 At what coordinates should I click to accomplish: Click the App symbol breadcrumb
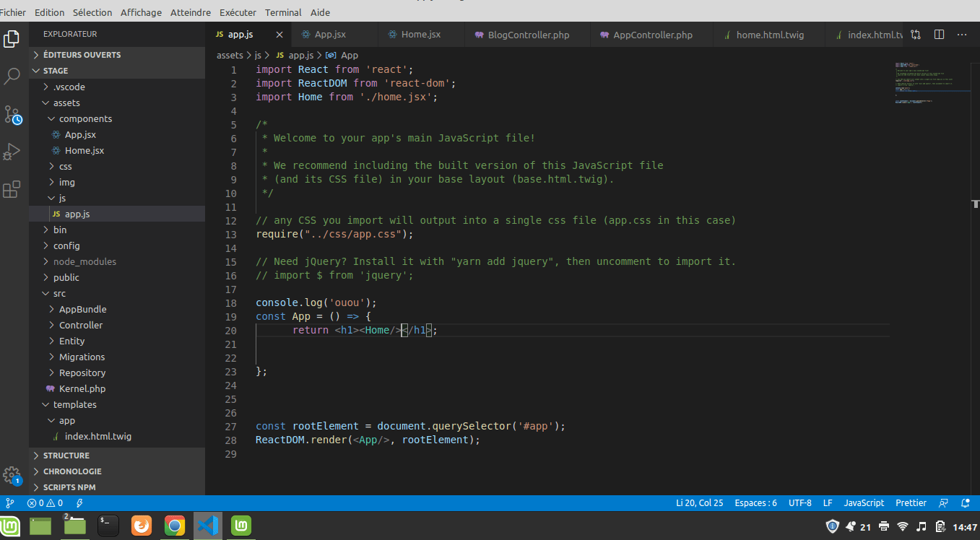click(342, 55)
